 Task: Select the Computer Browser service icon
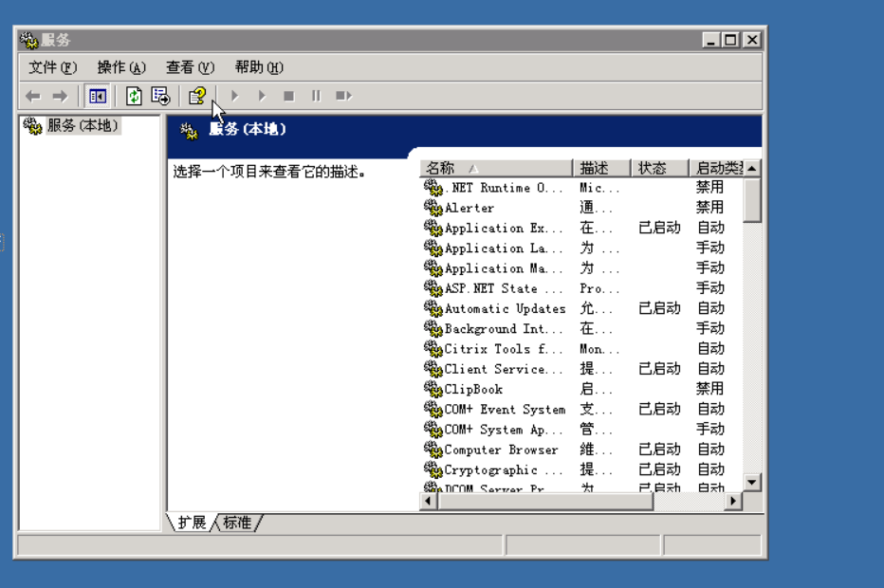(433, 450)
